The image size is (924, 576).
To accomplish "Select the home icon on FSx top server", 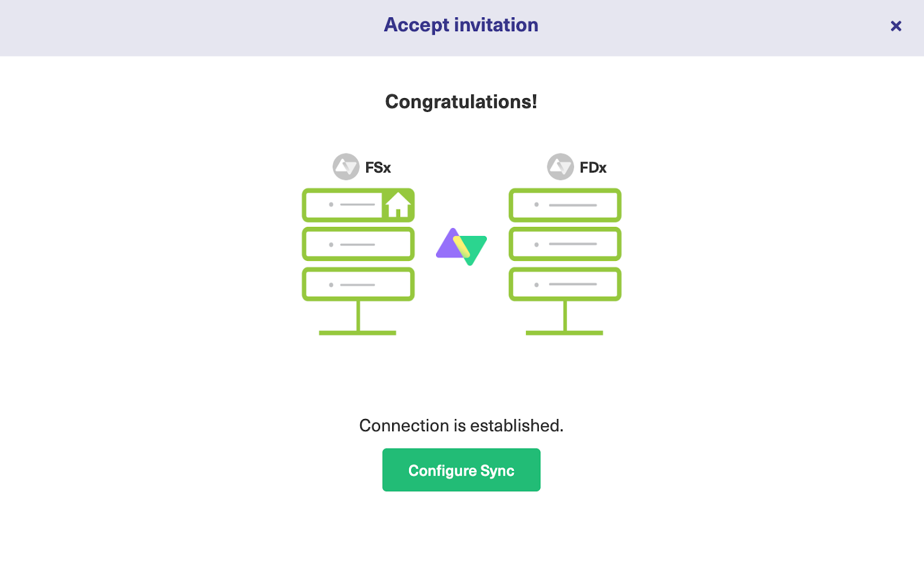I will pyautogui.click(x=398, y=205).
